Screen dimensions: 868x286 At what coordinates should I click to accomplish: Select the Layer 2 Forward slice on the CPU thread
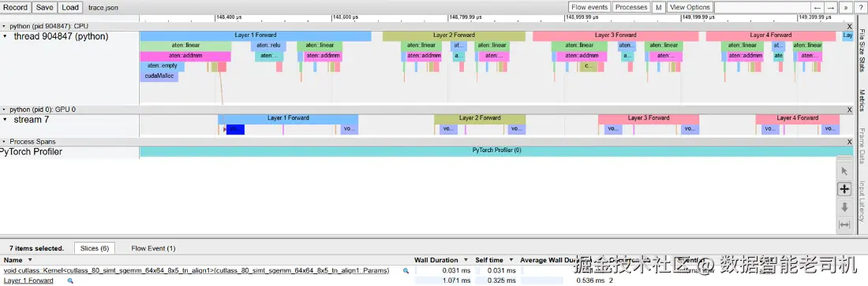[x=454, y=35]
